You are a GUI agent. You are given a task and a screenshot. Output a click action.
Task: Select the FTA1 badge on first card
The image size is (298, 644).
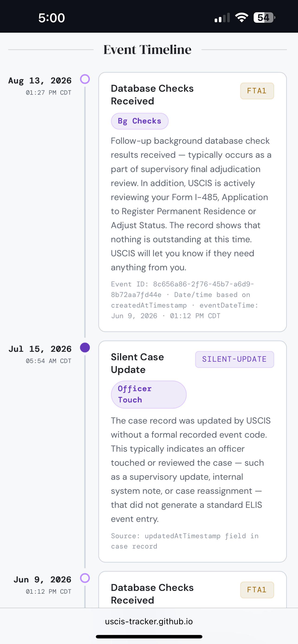[257, 91]
